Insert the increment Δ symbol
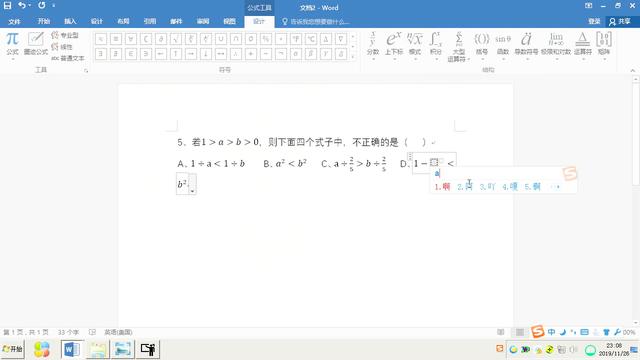 pyautogui.click(x=326, y=39)
